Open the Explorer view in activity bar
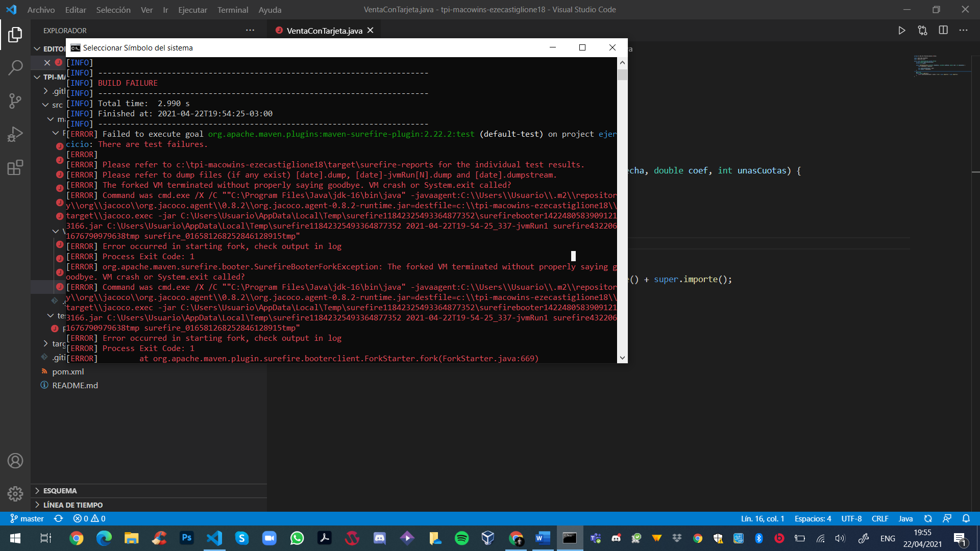The height and width of the screenshot is (551, 980). 15,35
